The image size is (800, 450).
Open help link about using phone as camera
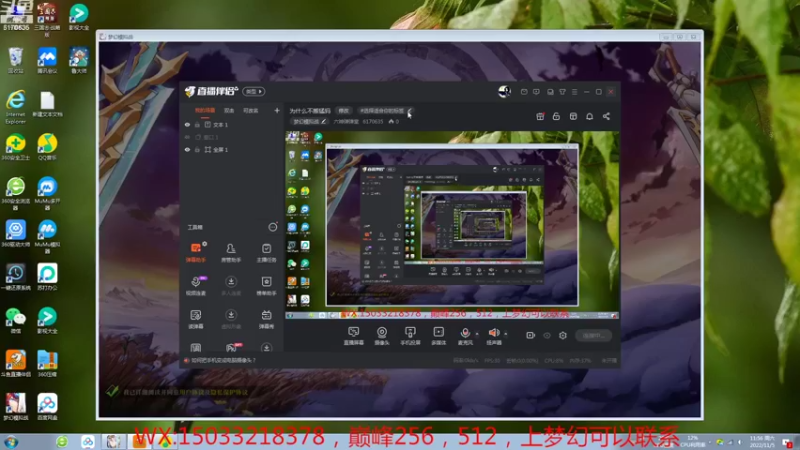pos(223,360)
